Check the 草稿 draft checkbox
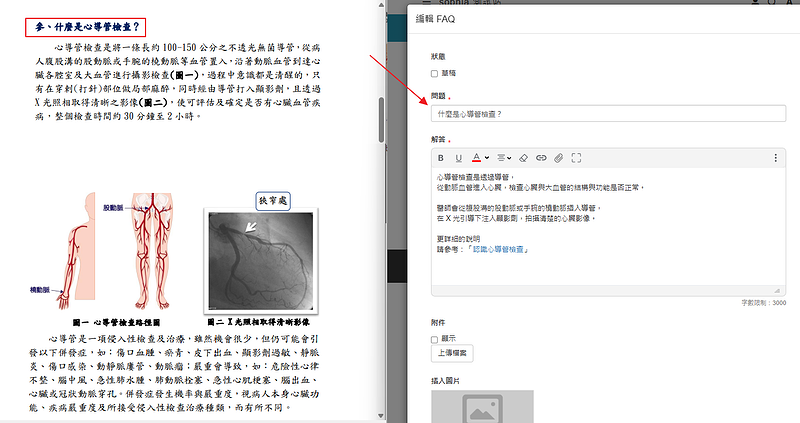Screen dimensions: 800x423 coord(435,73)
